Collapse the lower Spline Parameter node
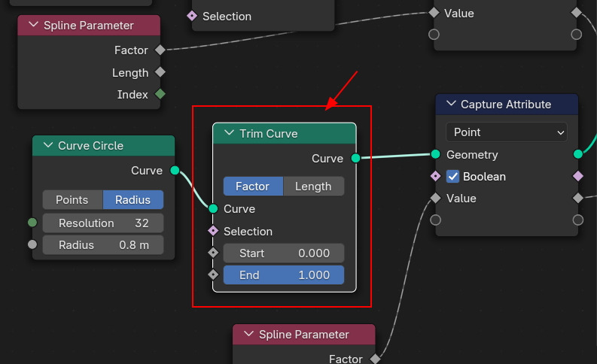This screenshot has width=597, height=364. point(248,334)
